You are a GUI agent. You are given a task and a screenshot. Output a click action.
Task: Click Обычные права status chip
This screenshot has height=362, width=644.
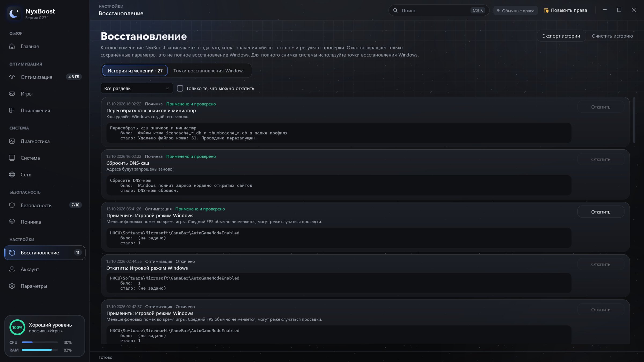515,10
